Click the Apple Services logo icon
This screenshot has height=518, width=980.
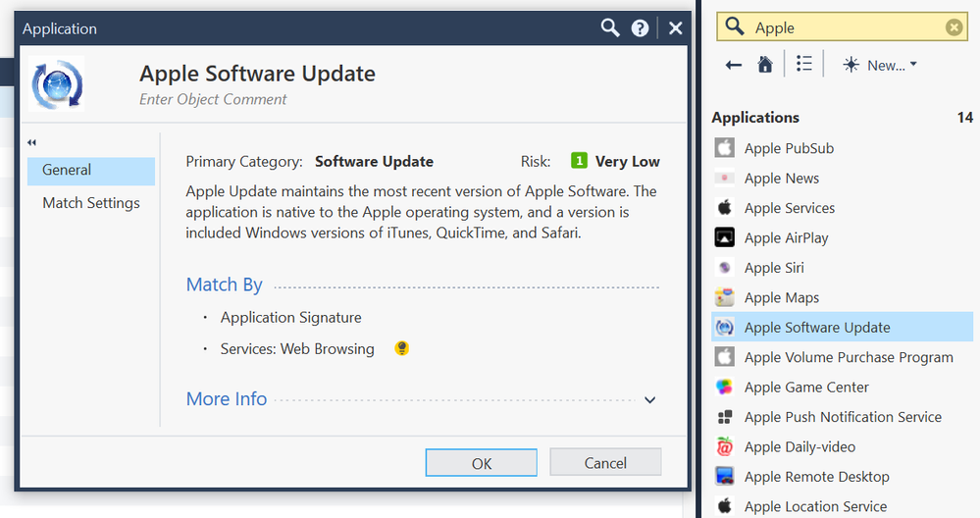(724, 207)
